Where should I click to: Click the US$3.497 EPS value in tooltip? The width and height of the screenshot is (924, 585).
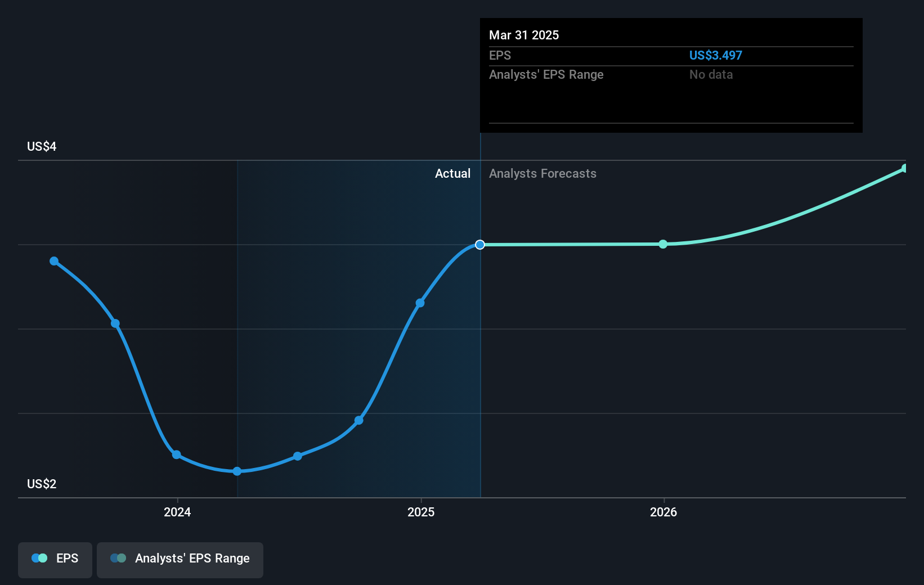pyautogui.click(x=716, y=56)
